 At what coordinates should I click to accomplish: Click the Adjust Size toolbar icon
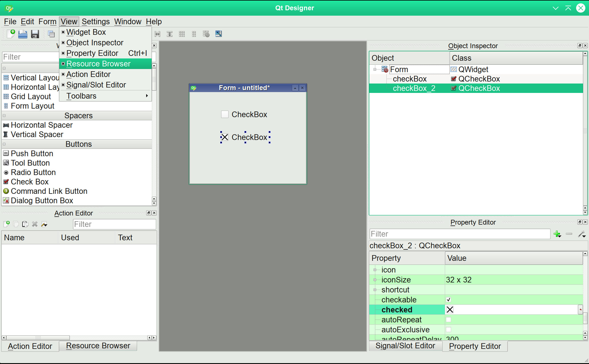(218, 34)
